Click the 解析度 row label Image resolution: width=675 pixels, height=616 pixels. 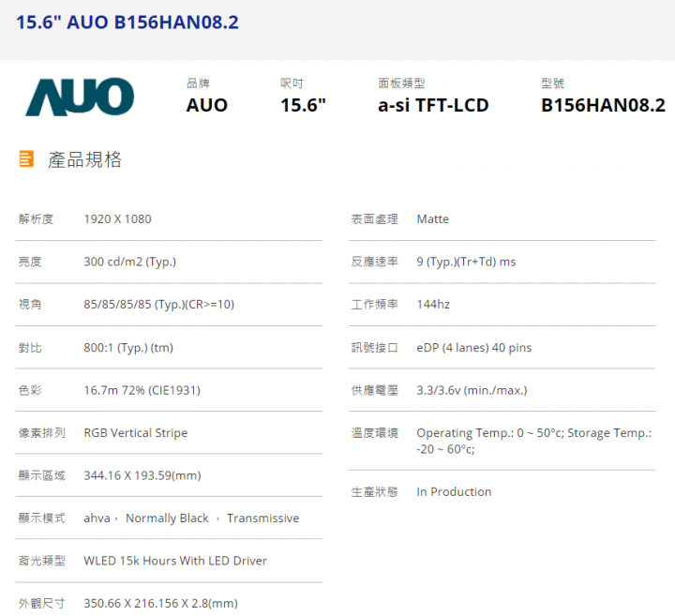coord(36,219)
